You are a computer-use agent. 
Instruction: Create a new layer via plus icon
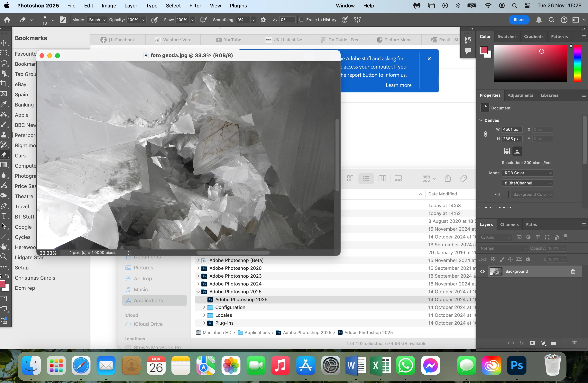coord(564,343)
